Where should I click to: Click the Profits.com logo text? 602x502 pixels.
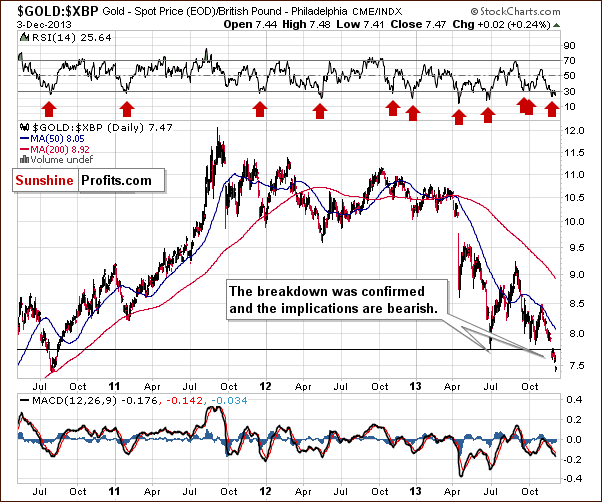(x=117, y=180)
